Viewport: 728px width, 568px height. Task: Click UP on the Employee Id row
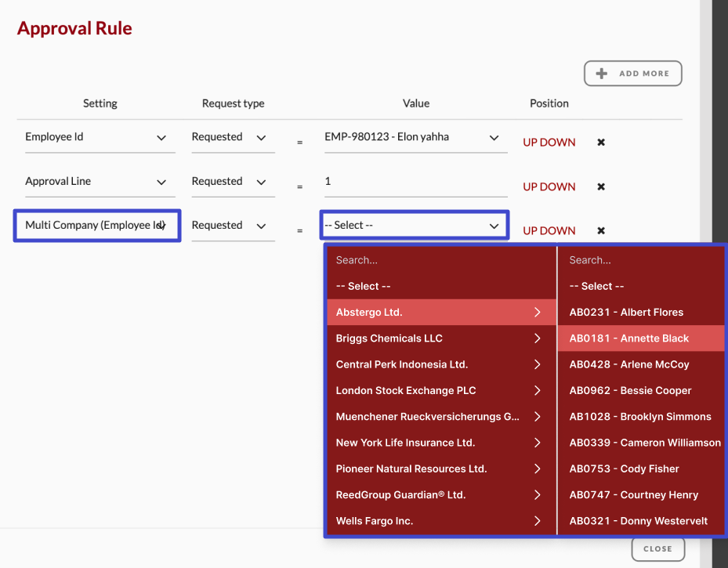point(532,142)
